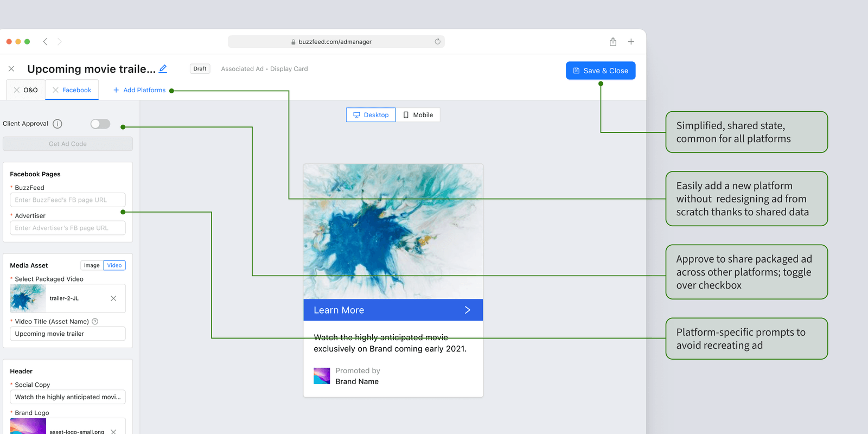Click the pencil edit icon beside the title
Viewport: 868px width, 434px height.
click(x=163, y=69)
